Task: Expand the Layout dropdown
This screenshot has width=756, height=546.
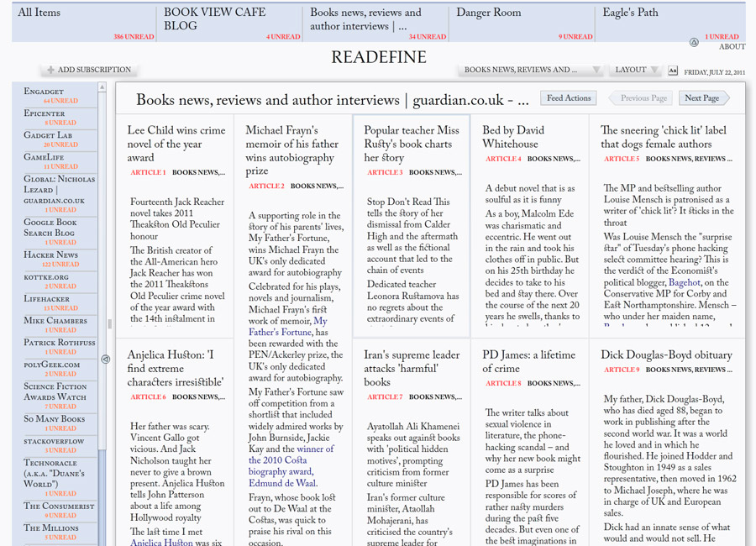Action: click(x=636, y=71)
